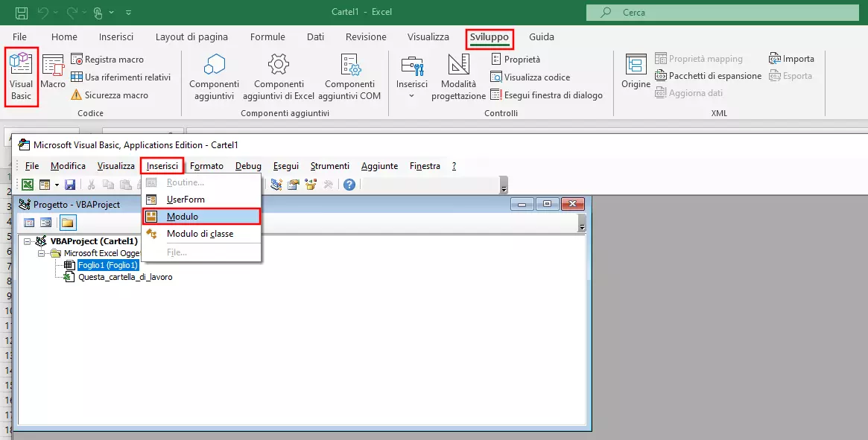Open the Componenti aggiuntivi COM dialog
The width and height of the screenshot is (868, 440).
(350, 76)
